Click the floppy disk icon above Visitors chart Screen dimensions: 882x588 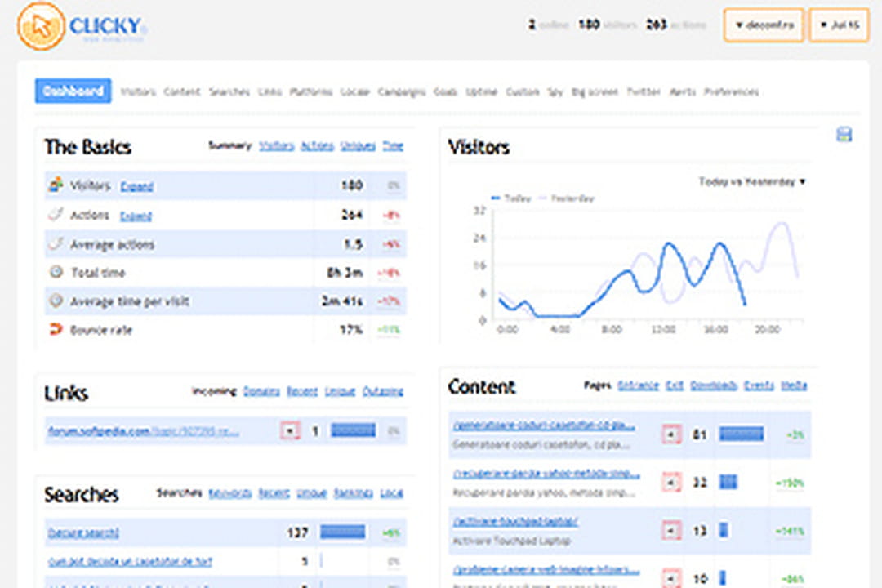tap(844, 134)
